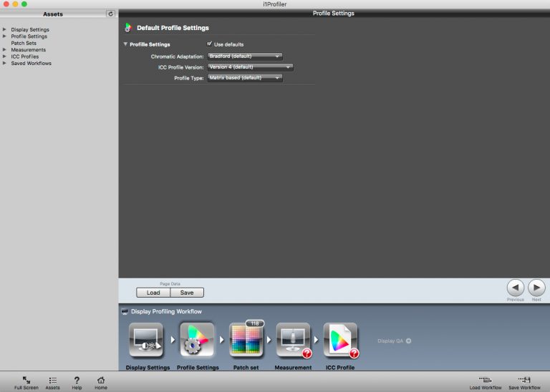This screenshot has height=392, width=550.
Task: Select ICC Profiles label in Assets list
Action: coord(25,57)
